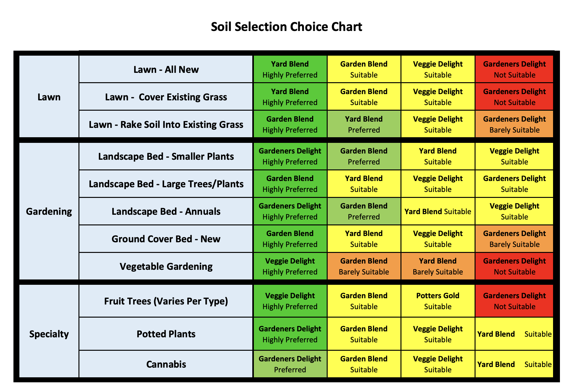This screenshot has width=574, height=392.
Task: Click the Cannabis row label
Action: click(166, 364)
